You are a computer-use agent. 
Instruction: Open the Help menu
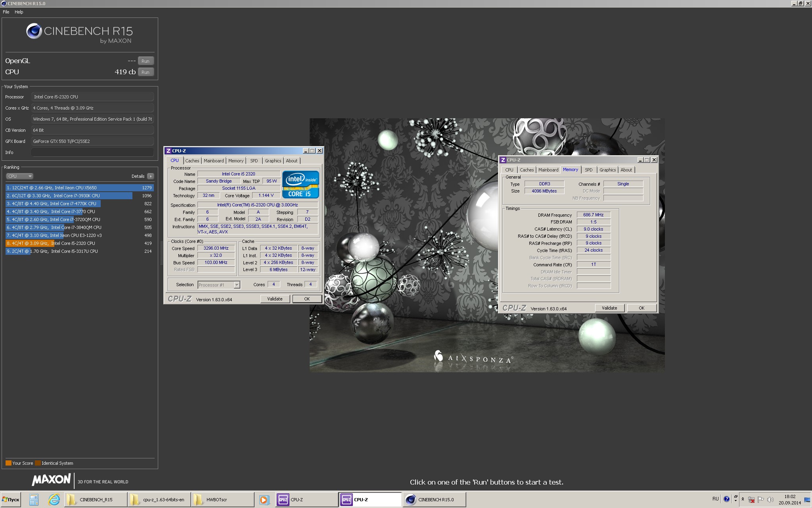pos(19,12)
